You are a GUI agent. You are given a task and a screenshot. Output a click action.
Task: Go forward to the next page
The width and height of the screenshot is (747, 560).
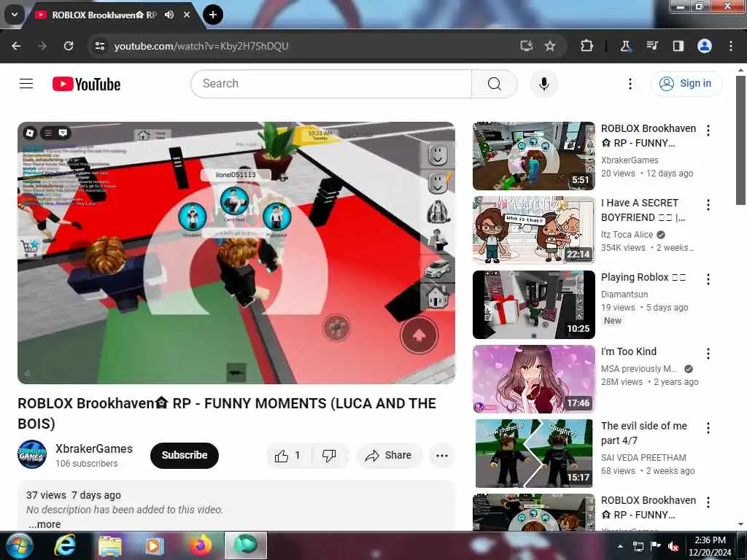[42, 46]
